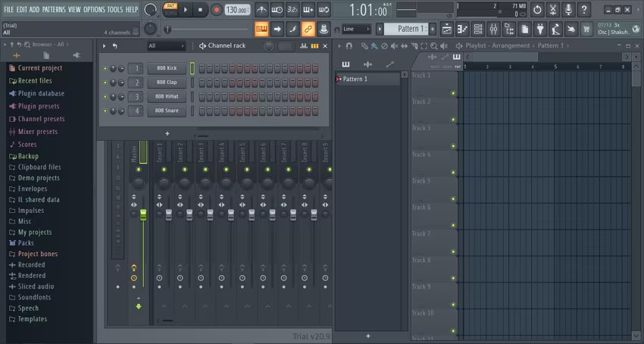644x344 pixels.
Task: Open the VIEW menu
Action: tap(74, 9)
